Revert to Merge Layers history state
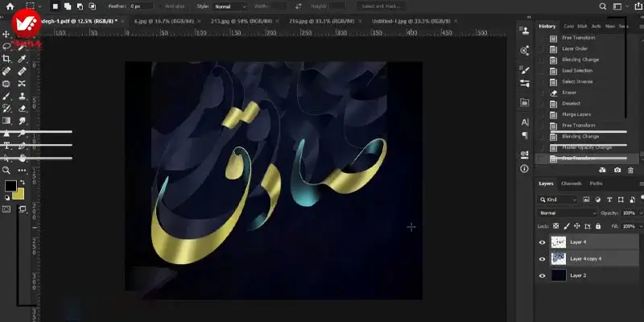This screenshot has height=322, width=644. (x=576, y=114)
